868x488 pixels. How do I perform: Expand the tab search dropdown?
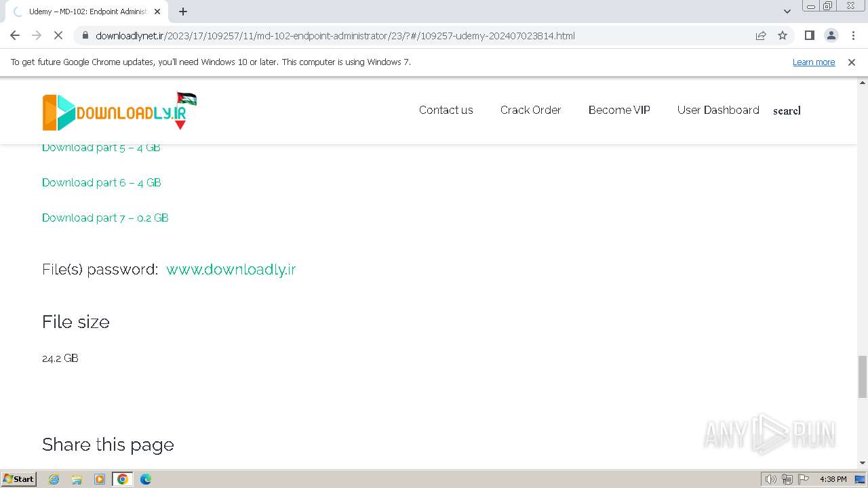(787, 12)
